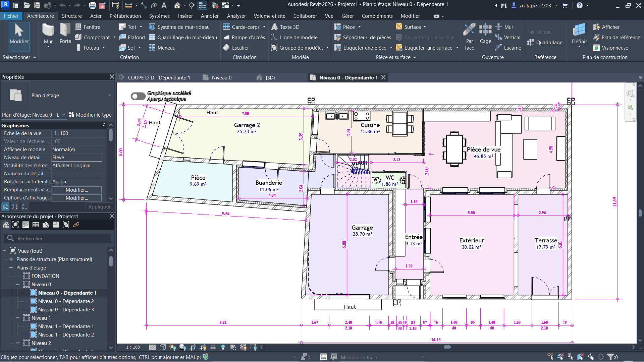Toggle Graphique accéléré switch
The width and height of the screenshot is (644, 362).
point(138,96)
